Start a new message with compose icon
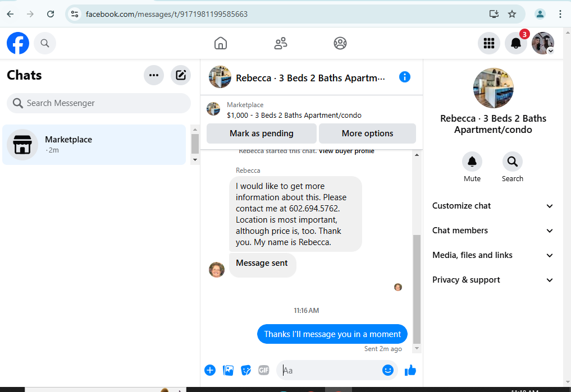Screen dimensions: 571x392 181,75
